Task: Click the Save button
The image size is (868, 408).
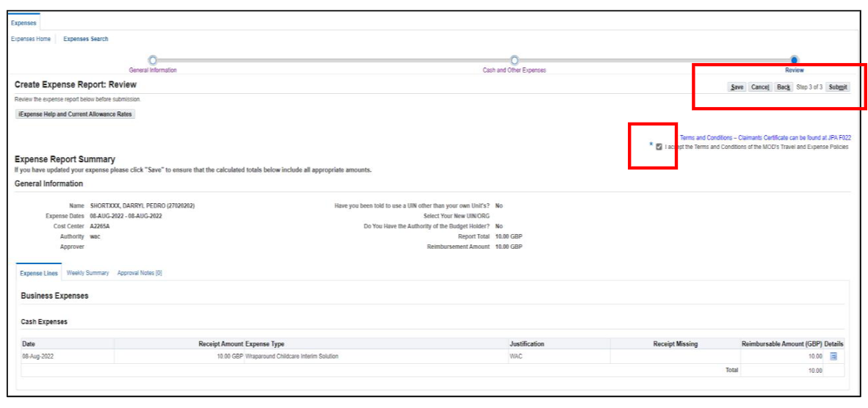Action: pos(737,87)
